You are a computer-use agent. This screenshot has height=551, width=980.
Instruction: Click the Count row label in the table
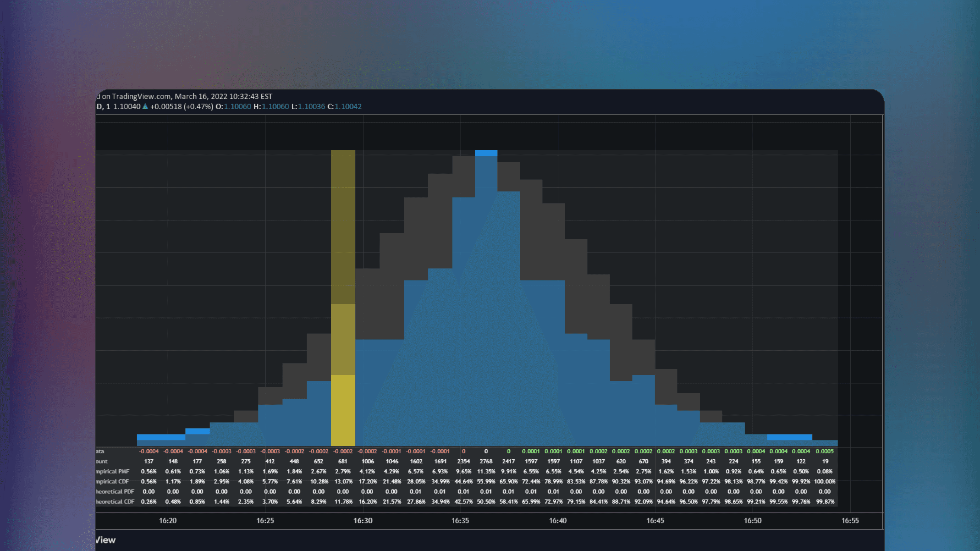[x=102, y=461]
